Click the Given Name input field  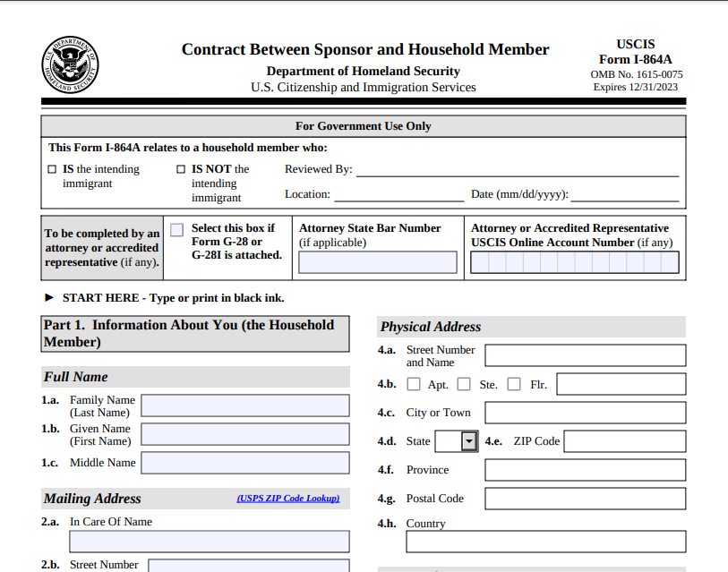point(245,434)
